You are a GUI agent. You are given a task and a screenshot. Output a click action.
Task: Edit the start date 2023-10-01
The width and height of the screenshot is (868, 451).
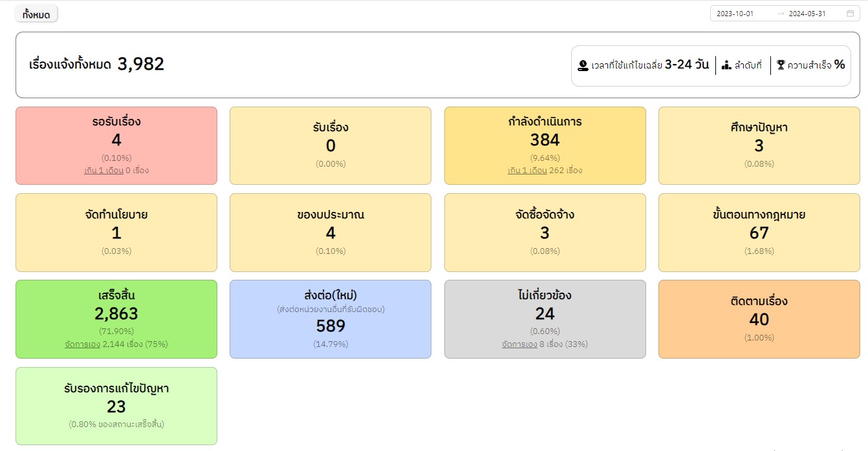click(x=735, y=14)
